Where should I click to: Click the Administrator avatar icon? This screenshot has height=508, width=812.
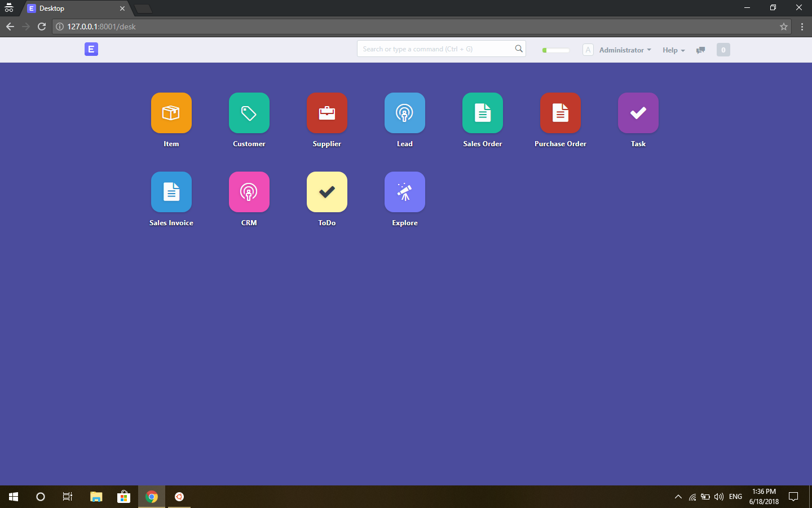(588, 50)
